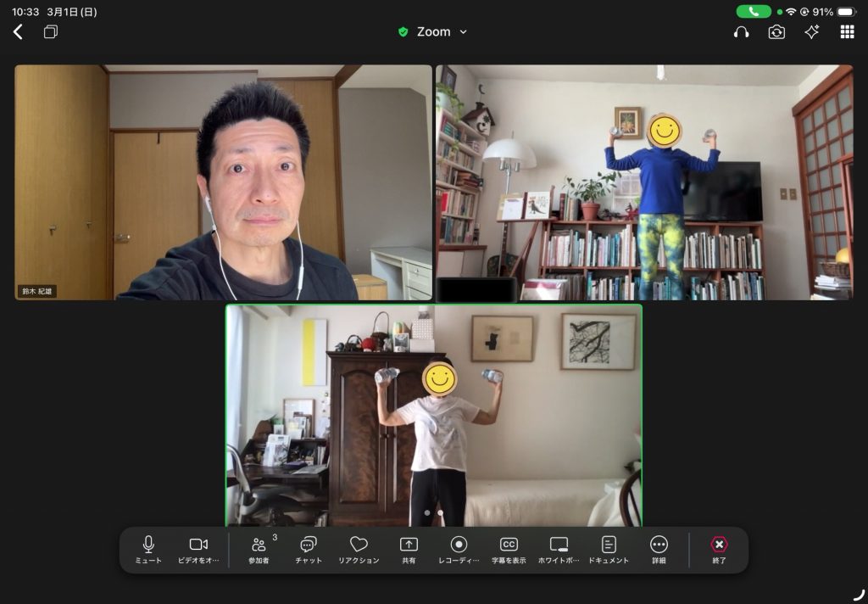Mute the microphone (ミュート)

point(148,549)
